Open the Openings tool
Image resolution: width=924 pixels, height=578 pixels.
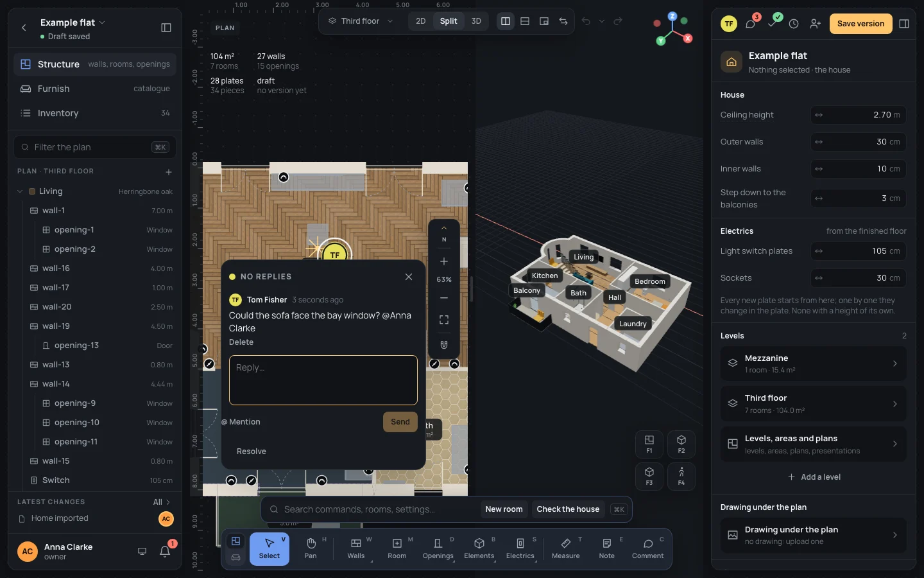[438, 549]
